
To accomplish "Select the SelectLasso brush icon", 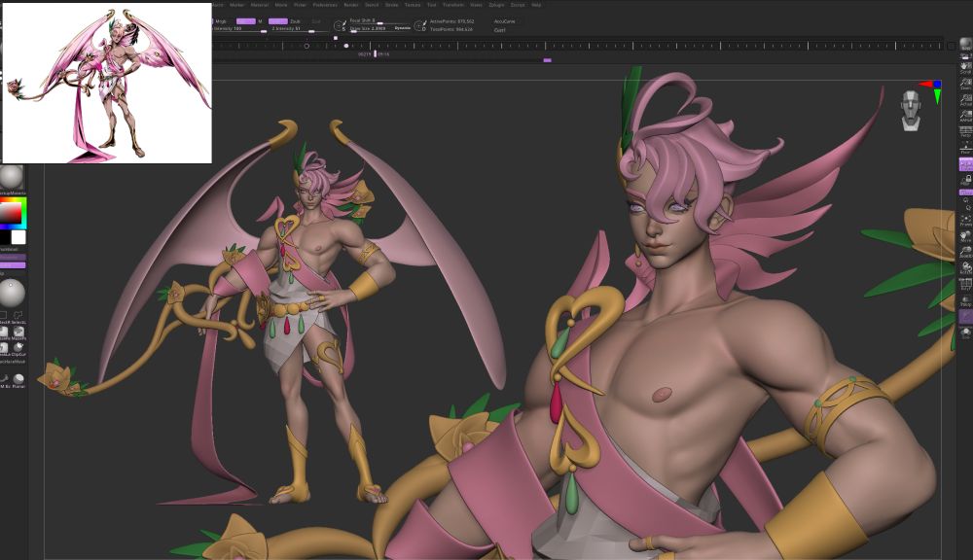I will [18, 316].
